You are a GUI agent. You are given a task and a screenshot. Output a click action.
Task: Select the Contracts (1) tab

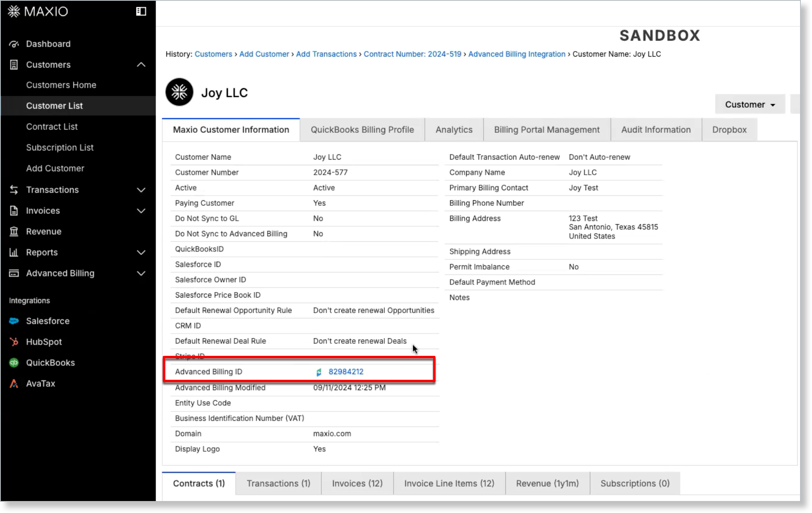click(x=199, y=483)
